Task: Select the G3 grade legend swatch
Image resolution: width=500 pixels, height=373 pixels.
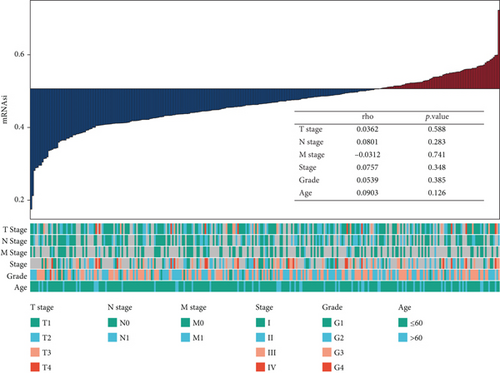Action: (x=327, y=352)
